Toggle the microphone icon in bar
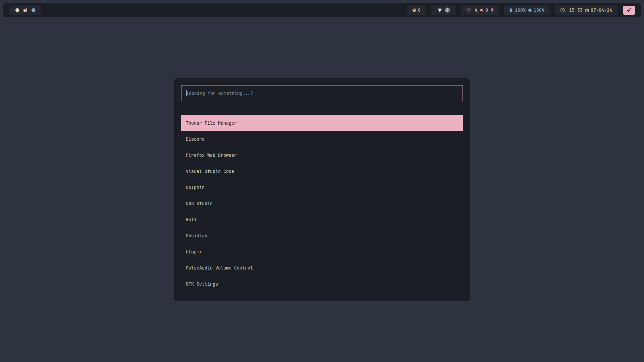 click(x=492, y=10)
